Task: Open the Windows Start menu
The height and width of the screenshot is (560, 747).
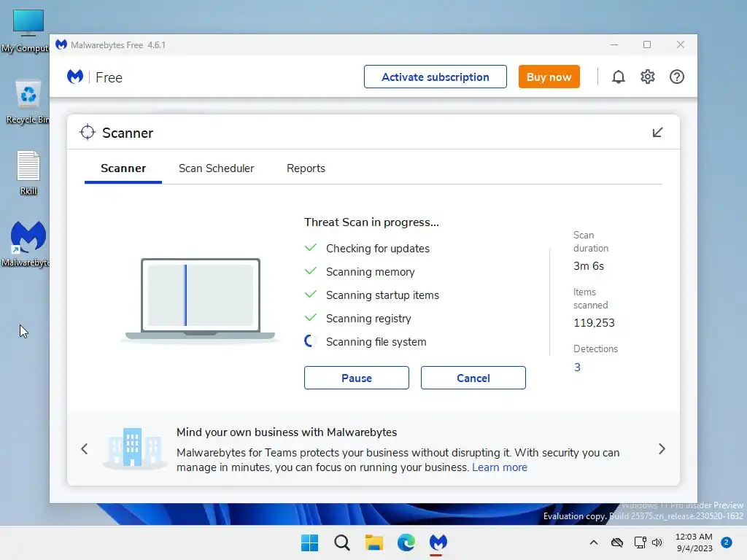Action: pyautogui.click(x=309, y=542)
